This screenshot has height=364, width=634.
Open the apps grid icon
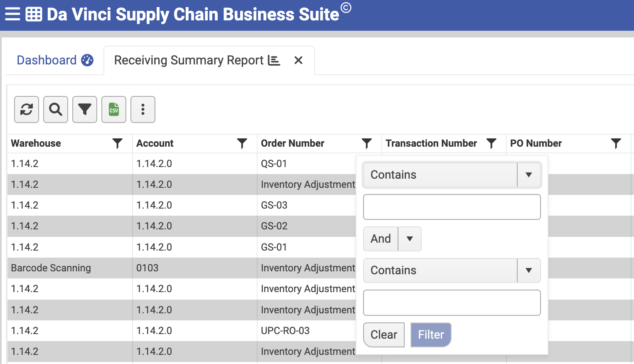pyautogui.click(x=34, y=14)
